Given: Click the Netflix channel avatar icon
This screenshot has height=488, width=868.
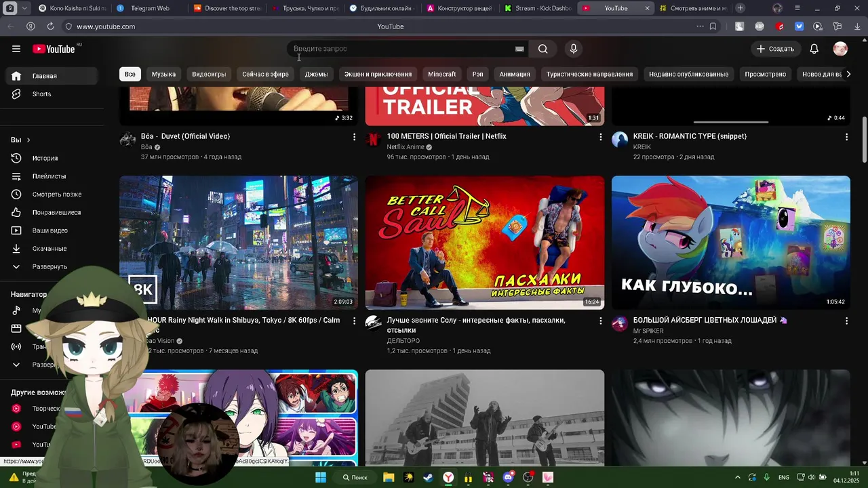Looking at the screenshot, I should point(374,140).
